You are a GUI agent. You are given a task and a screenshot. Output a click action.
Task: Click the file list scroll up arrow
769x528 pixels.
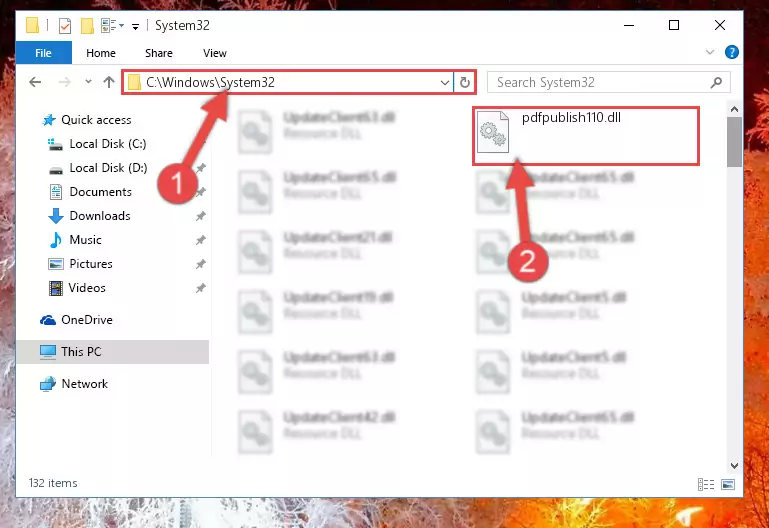tap(734, 109)
